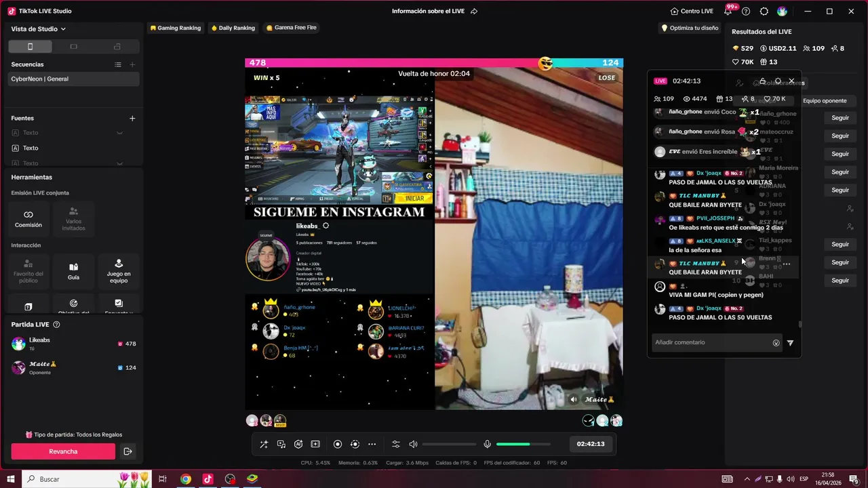
Task: Click the chat scrollbar handle
Action: pos(800,324)
